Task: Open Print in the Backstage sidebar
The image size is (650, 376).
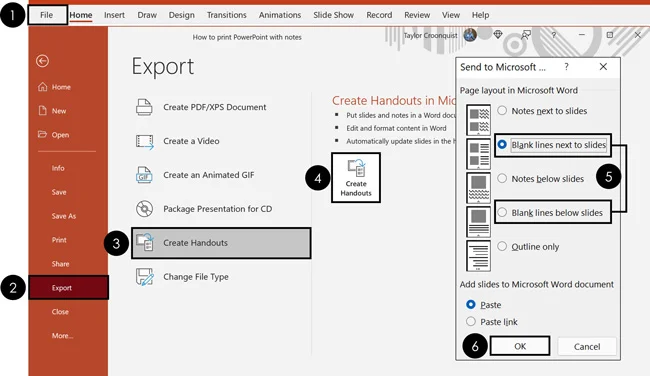Action: (59, 240)
